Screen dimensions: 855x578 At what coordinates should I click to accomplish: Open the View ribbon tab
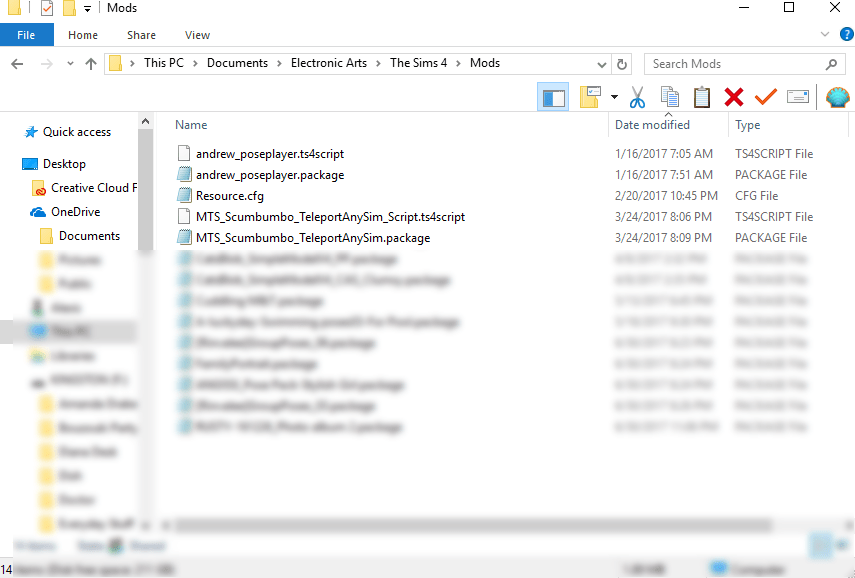197,35
